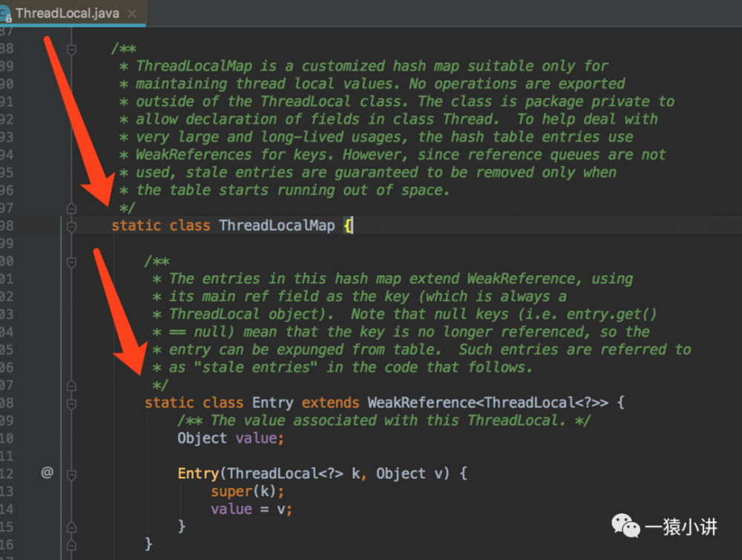The height and width of the screenshot is (560, 742).
Task: Collapse the Entry Javadoc comment fold start
Action: tap(71, 262)
